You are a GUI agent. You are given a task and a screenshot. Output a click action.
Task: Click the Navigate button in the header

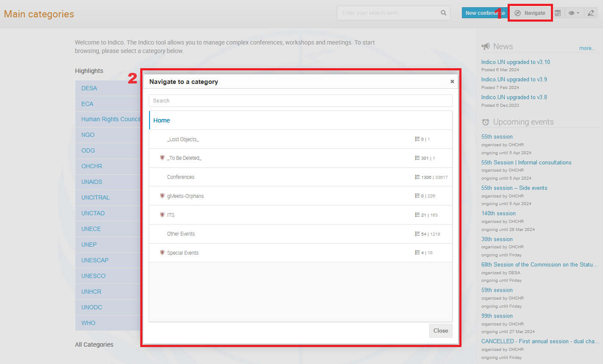point(530,13)
